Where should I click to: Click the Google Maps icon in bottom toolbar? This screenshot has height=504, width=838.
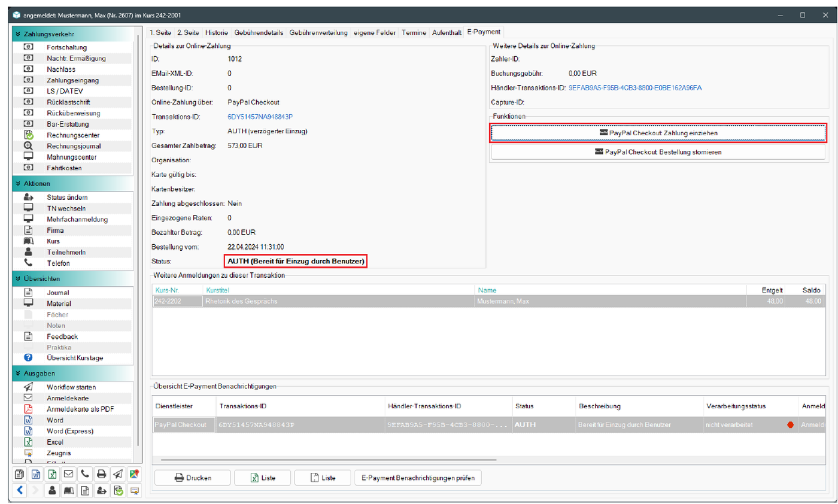point(134,474)
